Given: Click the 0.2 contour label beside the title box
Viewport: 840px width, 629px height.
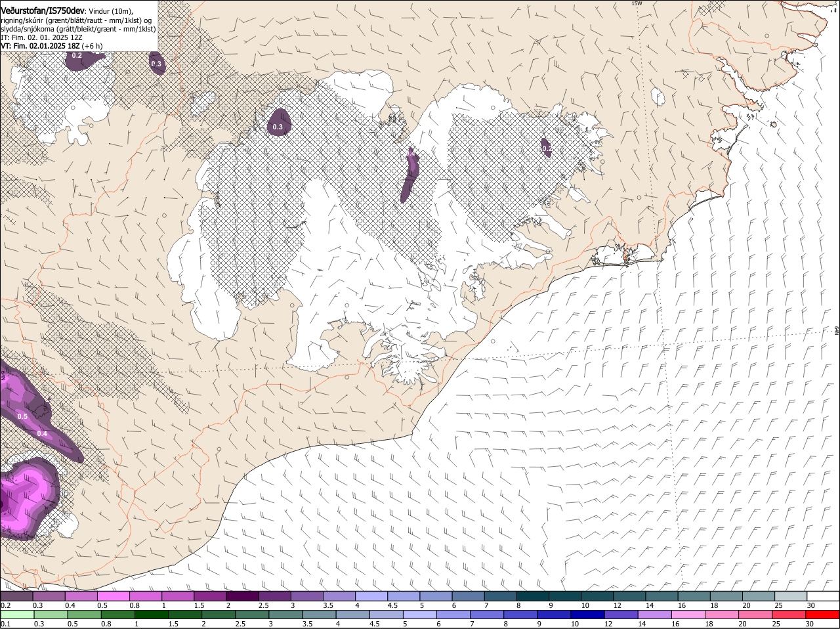Looking at the screenshot, I should tap(77, 55).
